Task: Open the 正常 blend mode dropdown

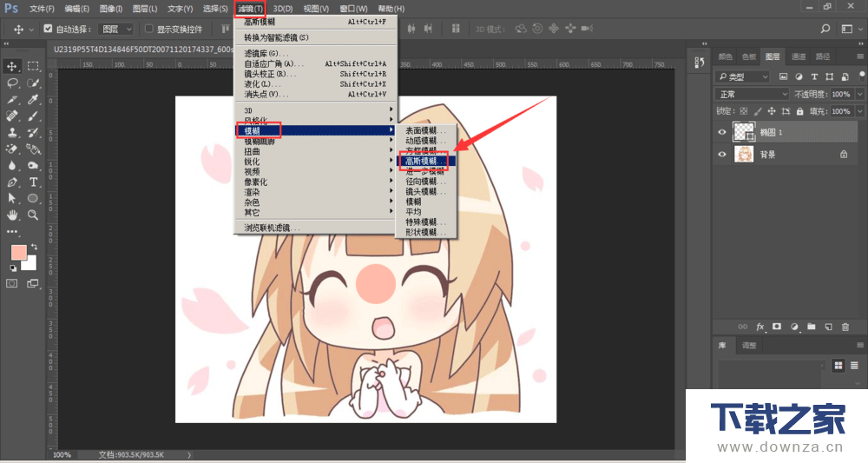Action: 753,94
